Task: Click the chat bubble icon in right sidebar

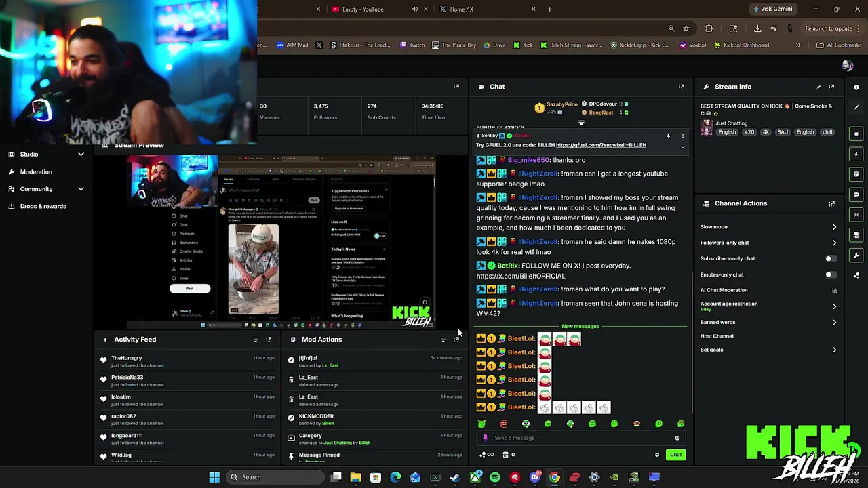Action: 856,195
